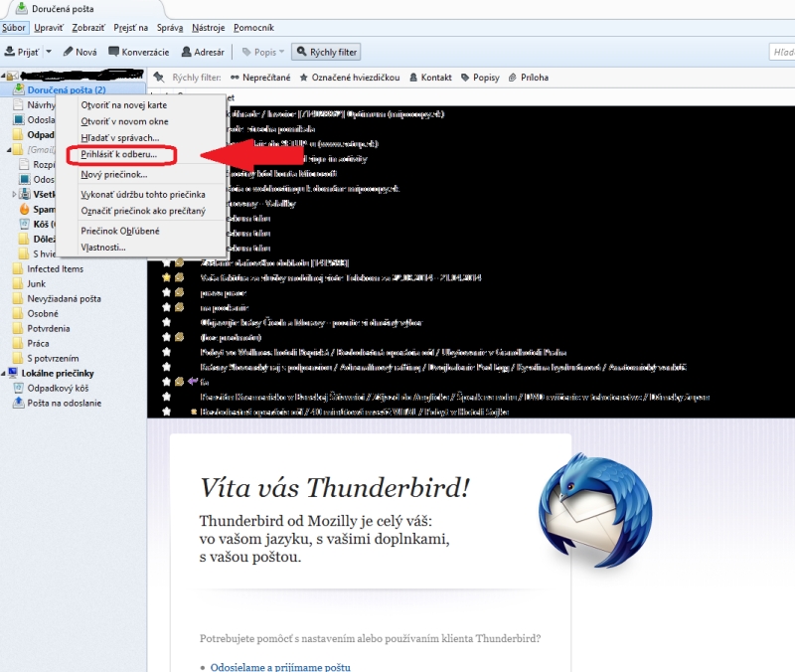Viewport: 795px width, 672px height.
Task: Collapse the mail account tree
Action: tap(4, 77)
